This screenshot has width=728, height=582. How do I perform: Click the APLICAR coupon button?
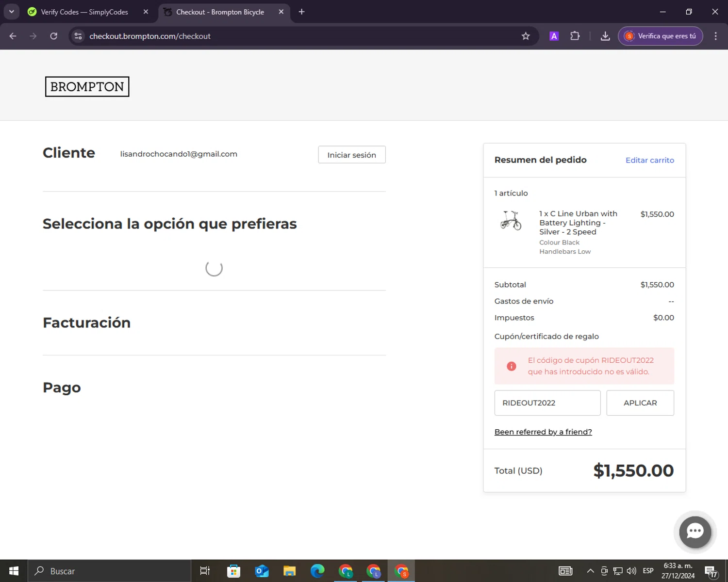640,403
